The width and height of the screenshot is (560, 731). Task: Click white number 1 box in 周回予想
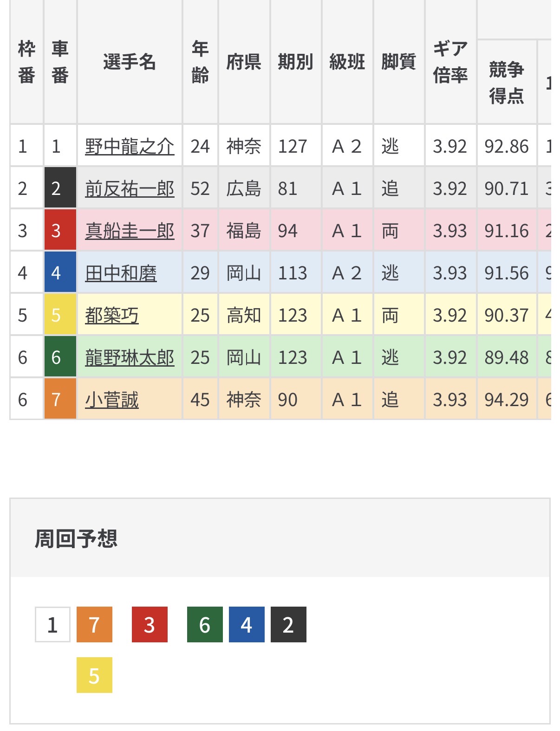(52, 625)
